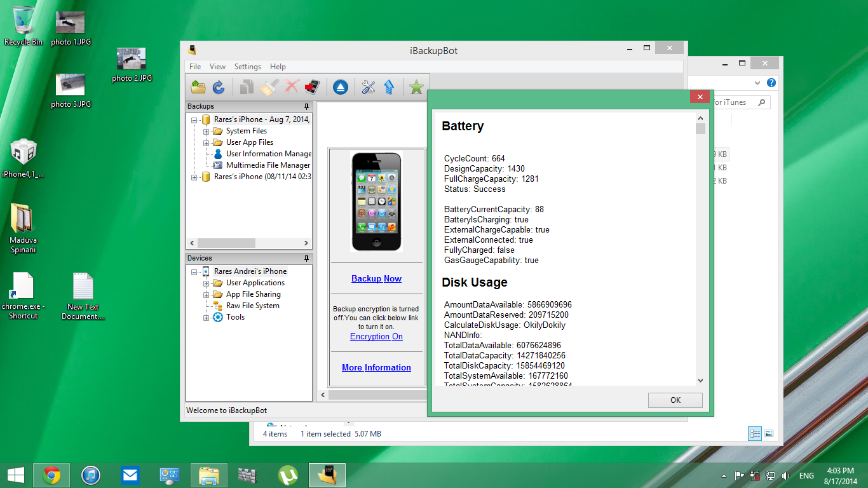This screenshot has height=488, width=868.
Task: Expand the App File Sharing tree node
Action: click(207, 294)
